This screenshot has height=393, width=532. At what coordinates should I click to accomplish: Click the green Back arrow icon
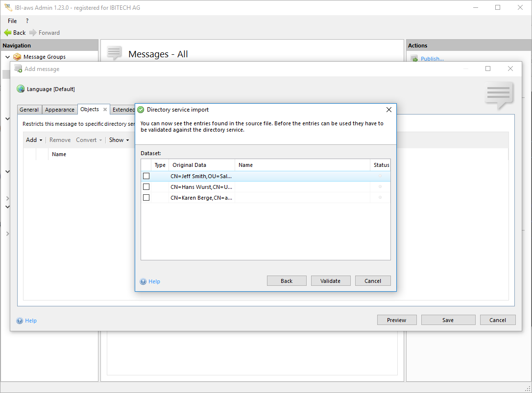tap(7, 33)
